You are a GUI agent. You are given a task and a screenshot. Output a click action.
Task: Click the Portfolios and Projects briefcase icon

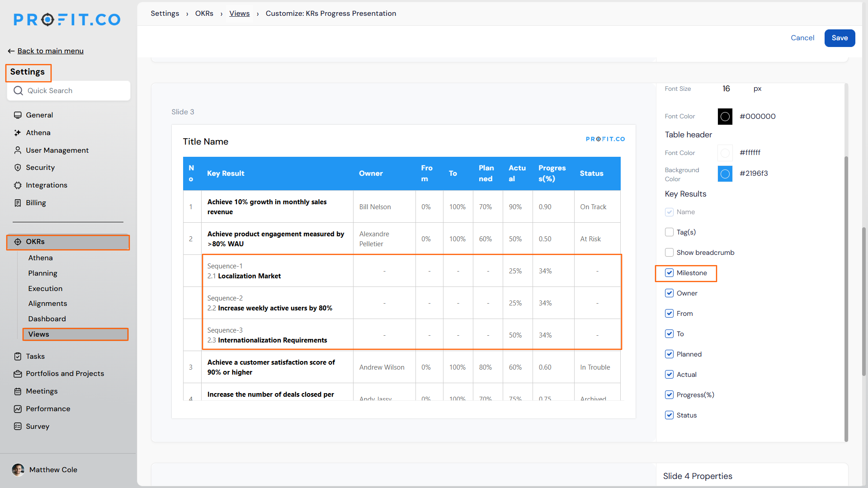[18, 374]
